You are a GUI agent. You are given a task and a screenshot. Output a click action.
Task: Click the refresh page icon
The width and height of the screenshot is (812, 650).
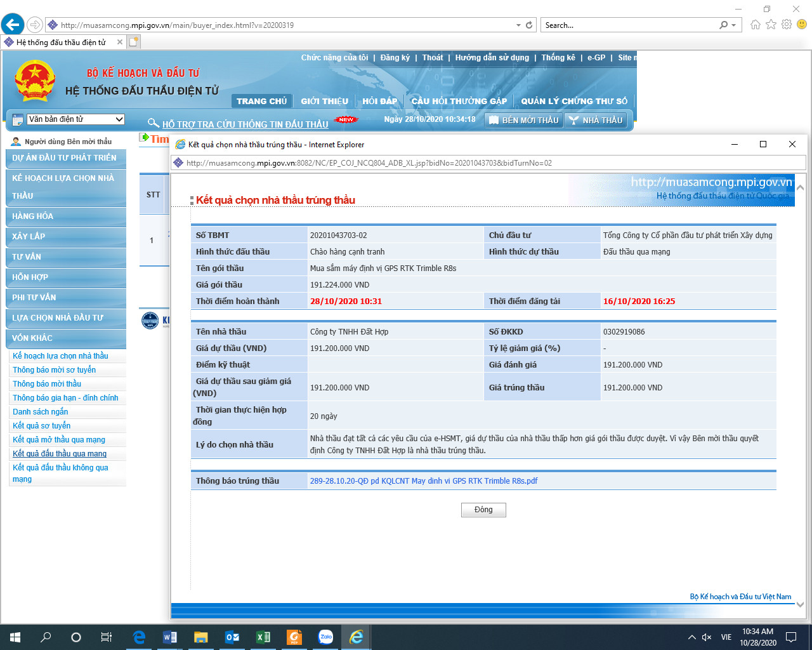(x=529, y=25)
